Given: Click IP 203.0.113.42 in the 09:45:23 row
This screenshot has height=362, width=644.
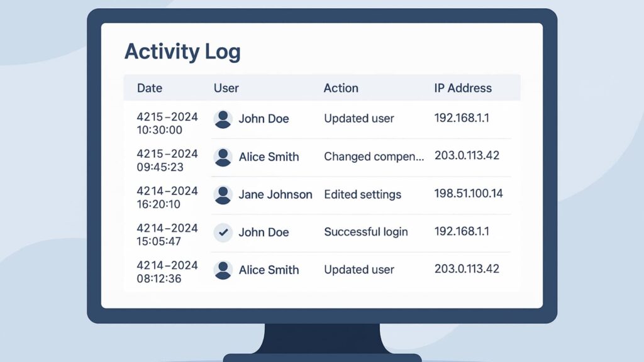Looking at the screenshot, I should tap(467, 155).
